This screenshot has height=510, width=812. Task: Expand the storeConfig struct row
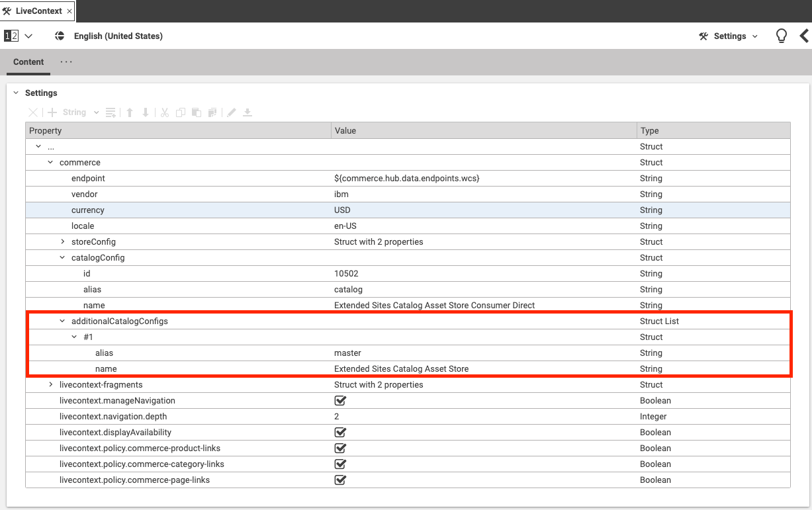pos(63,242)
